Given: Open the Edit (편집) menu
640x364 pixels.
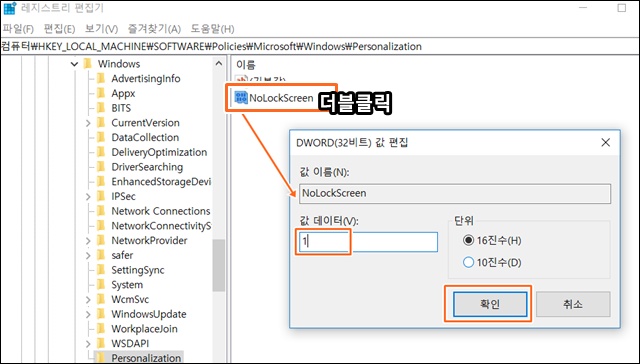Looking at the screenshot, I should tap(60, 29).
